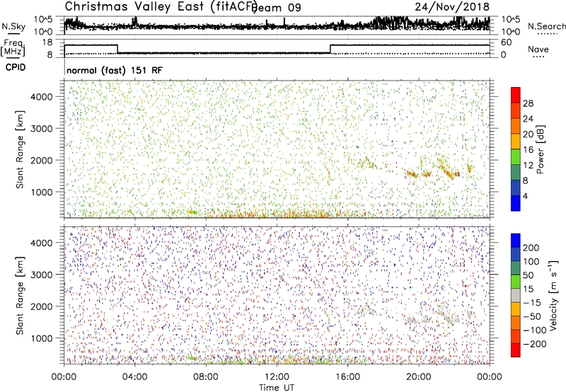Select the 'N.Search' legend label
This screenshot has width=566, height=392.
(546, 26)
